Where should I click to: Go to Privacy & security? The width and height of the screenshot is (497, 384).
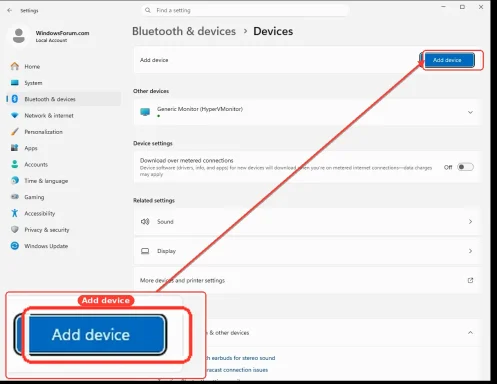64,230
